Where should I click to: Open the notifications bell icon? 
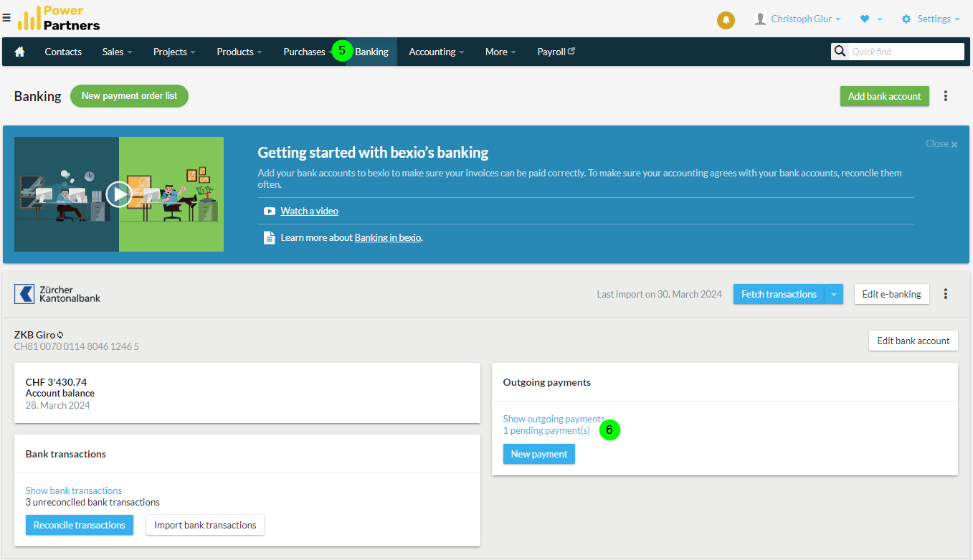click(x=726, y=20)
